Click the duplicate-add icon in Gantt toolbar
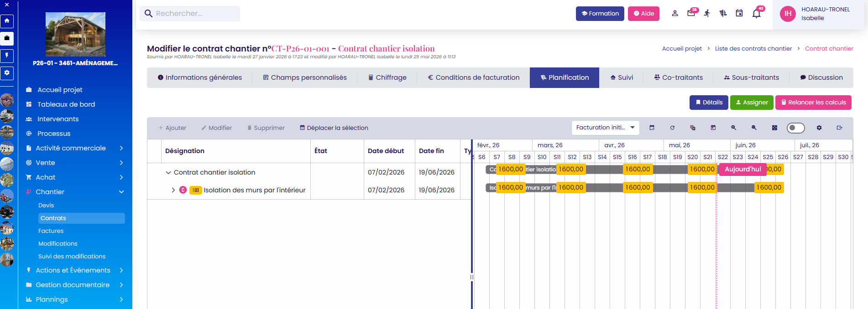 click(693, 128)
